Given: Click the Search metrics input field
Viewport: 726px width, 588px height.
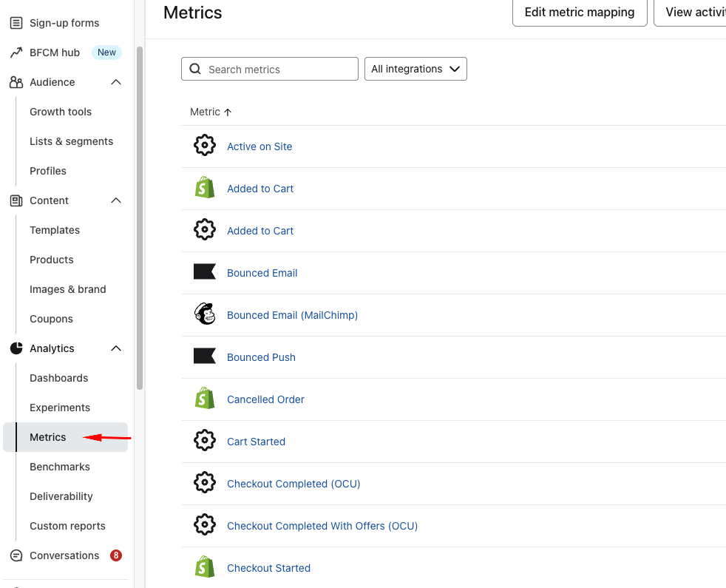Looking at the screenshot, I should click(x=269, y=69).
